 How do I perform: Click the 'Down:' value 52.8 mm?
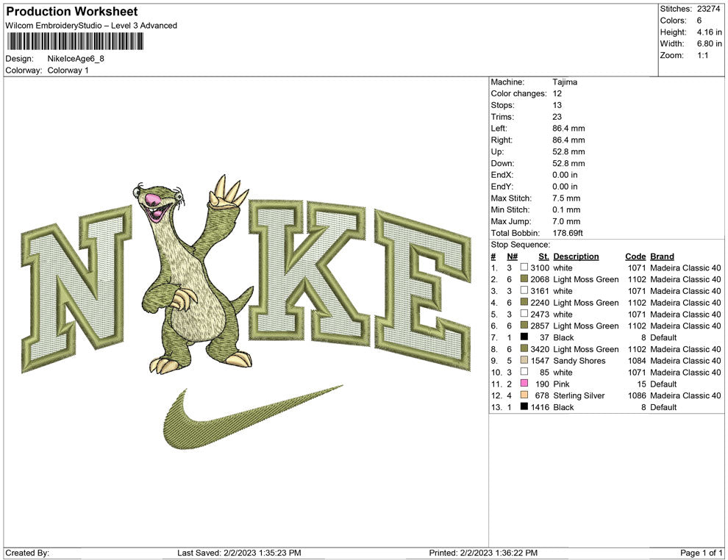coord(568,163)
